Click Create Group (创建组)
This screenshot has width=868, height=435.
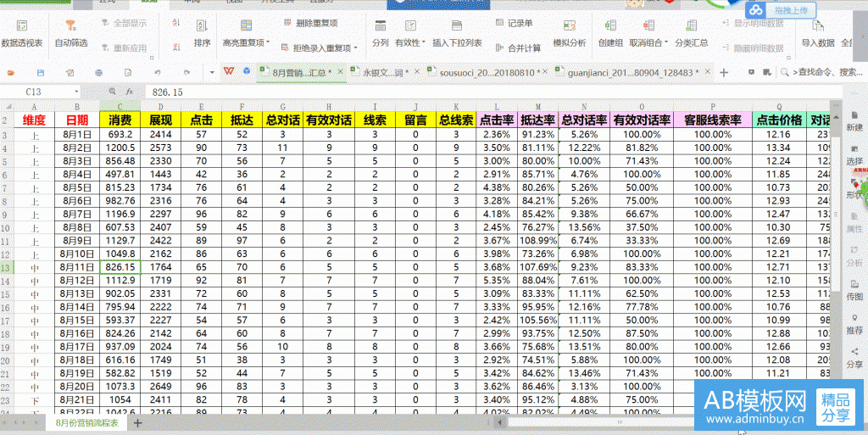coord(610,34)
